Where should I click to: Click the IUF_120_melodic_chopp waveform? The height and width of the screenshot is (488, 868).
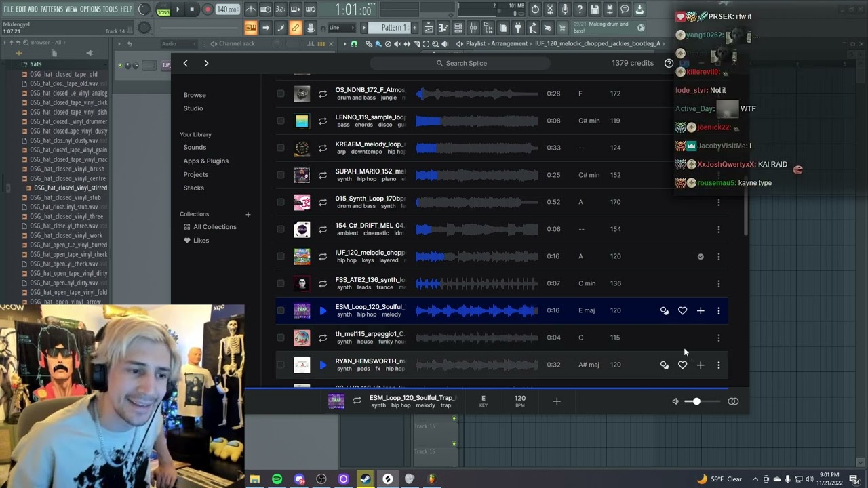click(477, 256)
